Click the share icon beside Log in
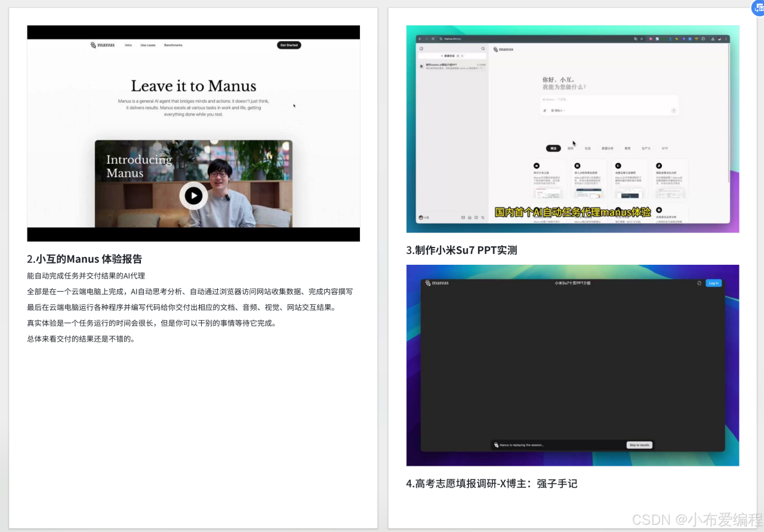764x532 pixels. click(x=699, y=283)
